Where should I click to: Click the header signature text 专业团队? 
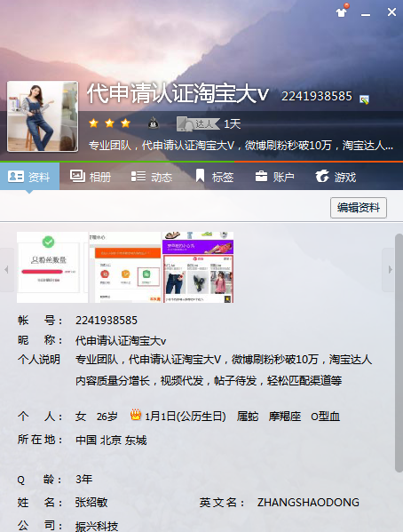(x=241, y=146)
